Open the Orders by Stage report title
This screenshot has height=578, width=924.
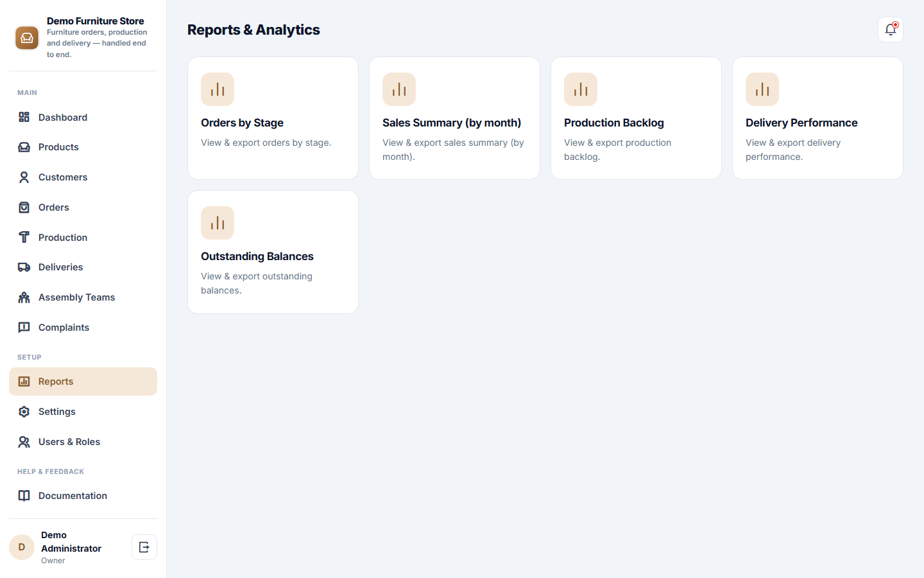tap(242, 123)
